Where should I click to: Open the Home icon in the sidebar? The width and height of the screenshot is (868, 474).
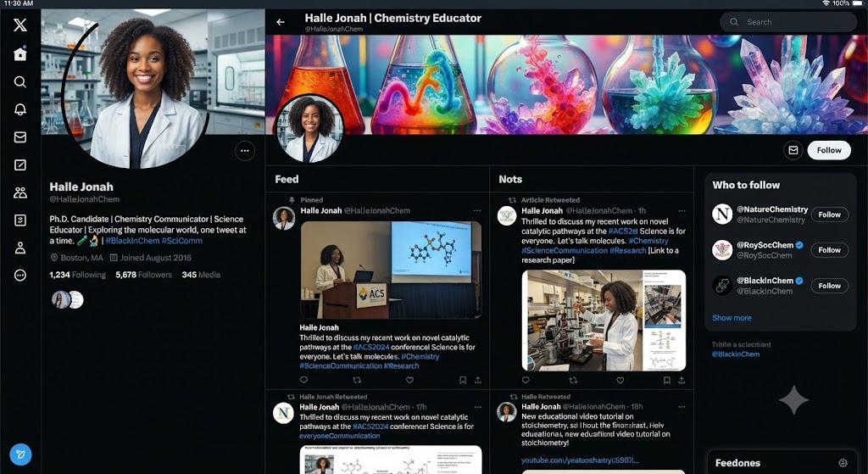coord(20,53)
